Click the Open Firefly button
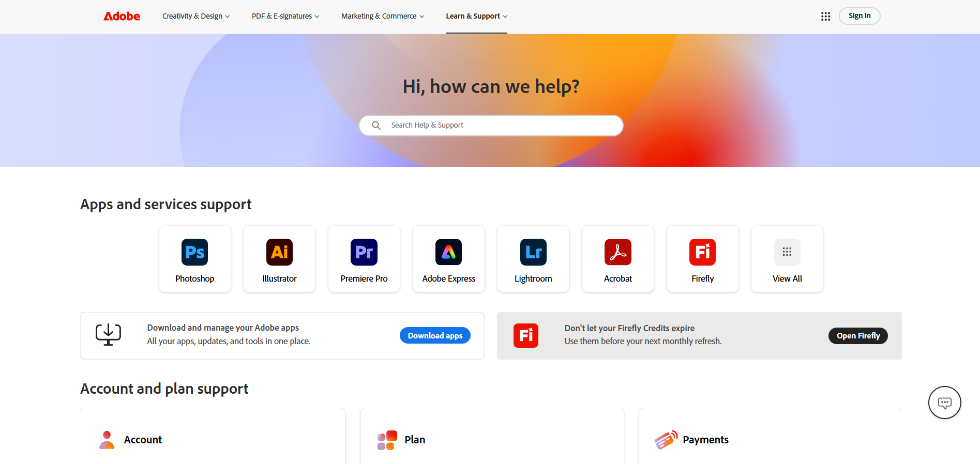Viewport: 980px width, 464px height. click(858, 336)
